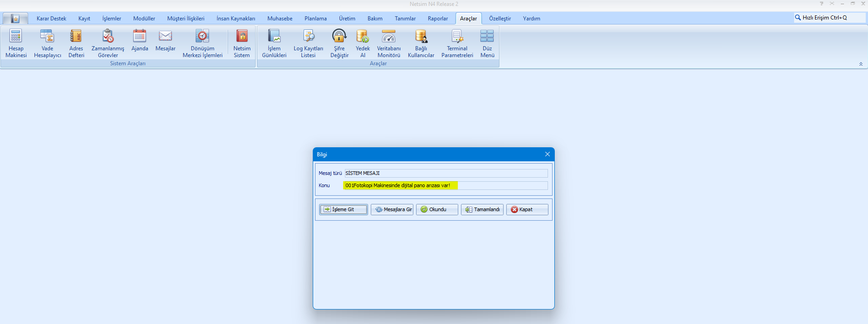Open the Netsim Sistem tool
The width and height of the screenshot is (868, 324).
[242, 44]
